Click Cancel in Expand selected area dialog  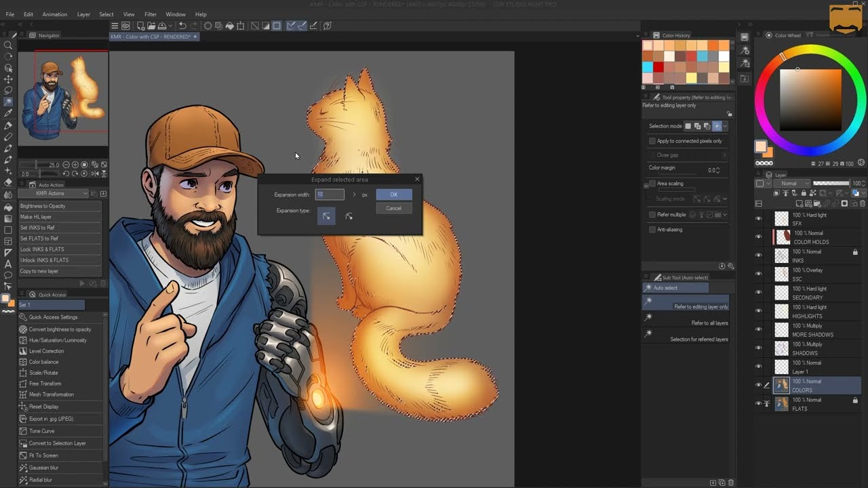click(x=393, y=208)
